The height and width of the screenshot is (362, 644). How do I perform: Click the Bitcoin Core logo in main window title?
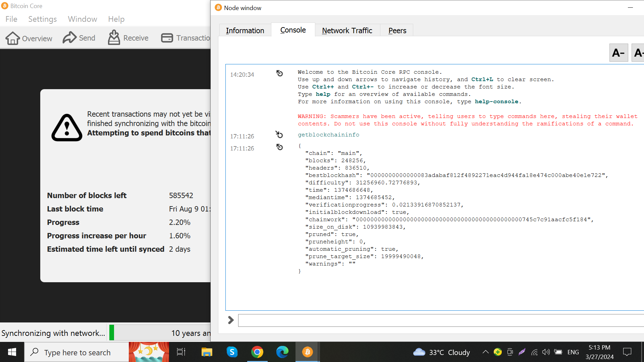coord(5,6)
